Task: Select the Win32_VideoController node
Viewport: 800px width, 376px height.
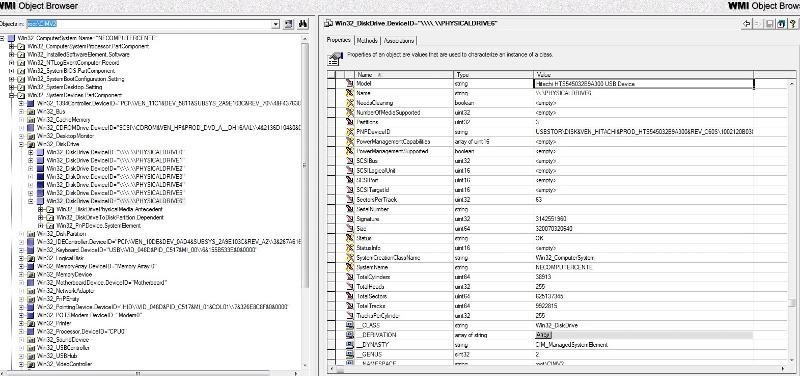Action: pos(64,364)
